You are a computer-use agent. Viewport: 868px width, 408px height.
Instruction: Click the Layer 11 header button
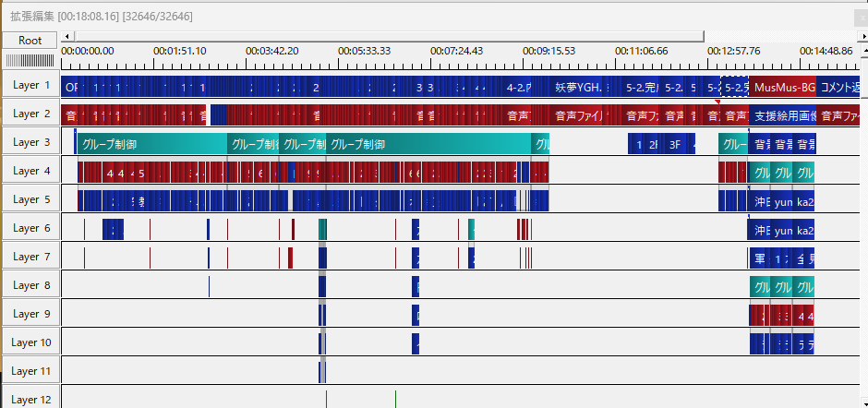[30, 371]
